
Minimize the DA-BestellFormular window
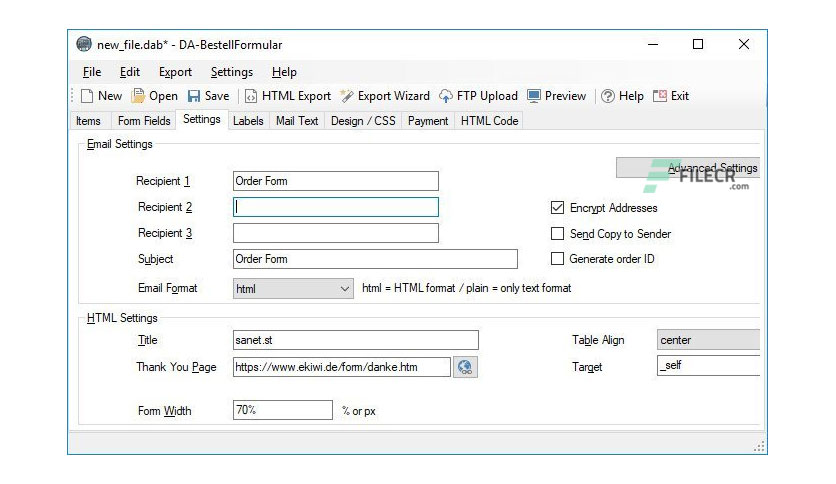(653, 44)
